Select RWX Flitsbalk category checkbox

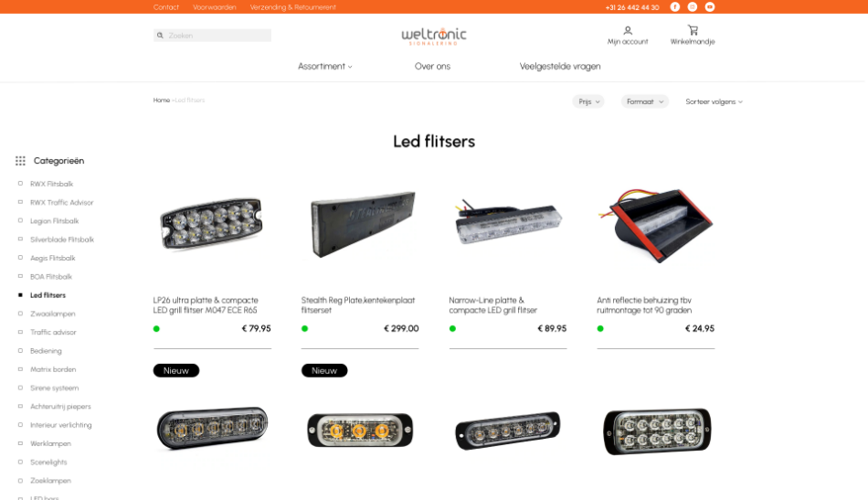point(20,184)
